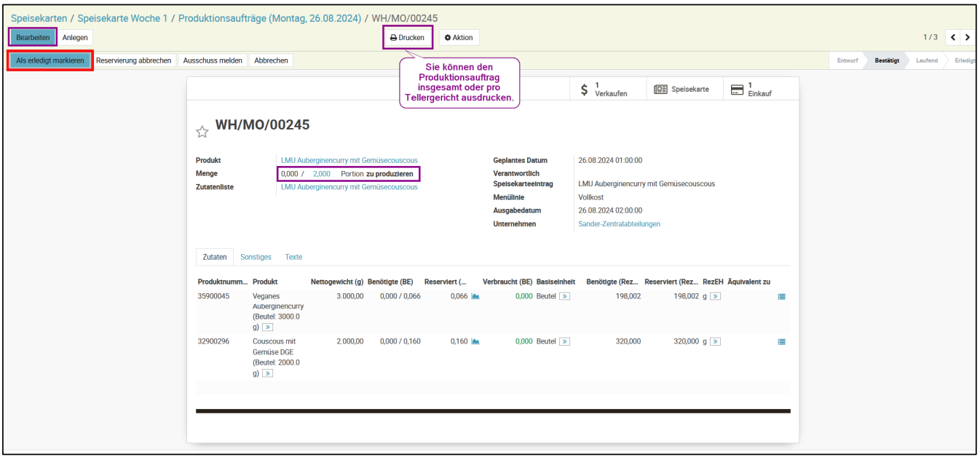Go to the previous record arrow

[x=952, y=37]
